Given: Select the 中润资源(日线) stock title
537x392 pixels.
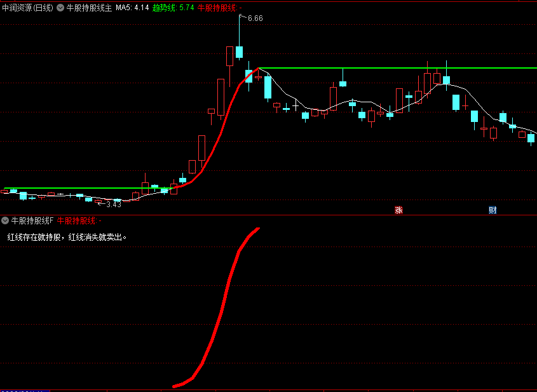Looking at the screenshot, I should click(28, 8).
